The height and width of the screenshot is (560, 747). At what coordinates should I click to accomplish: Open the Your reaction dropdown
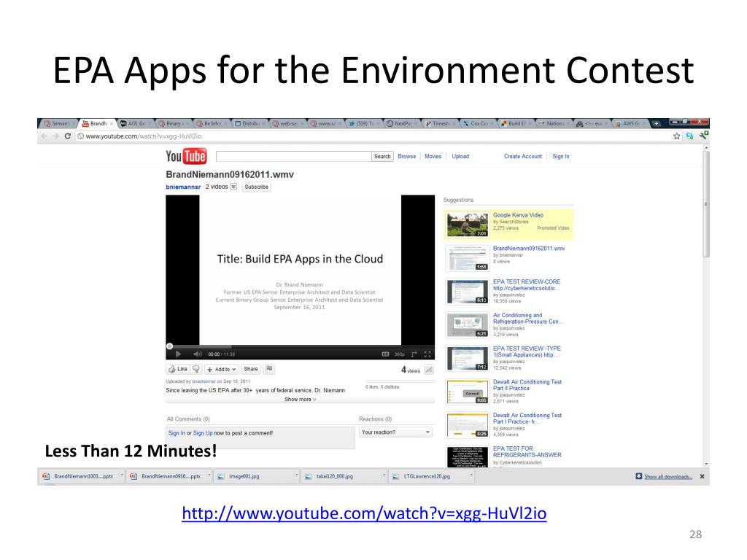[x=396, y=432]
